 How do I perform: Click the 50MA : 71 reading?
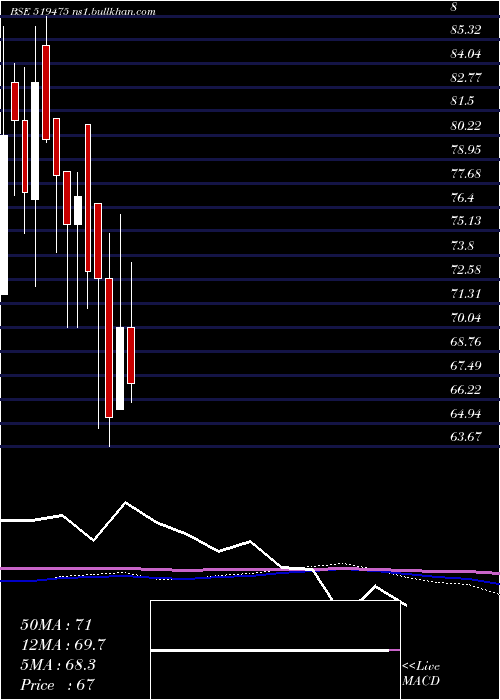click(x=56, y=625)
